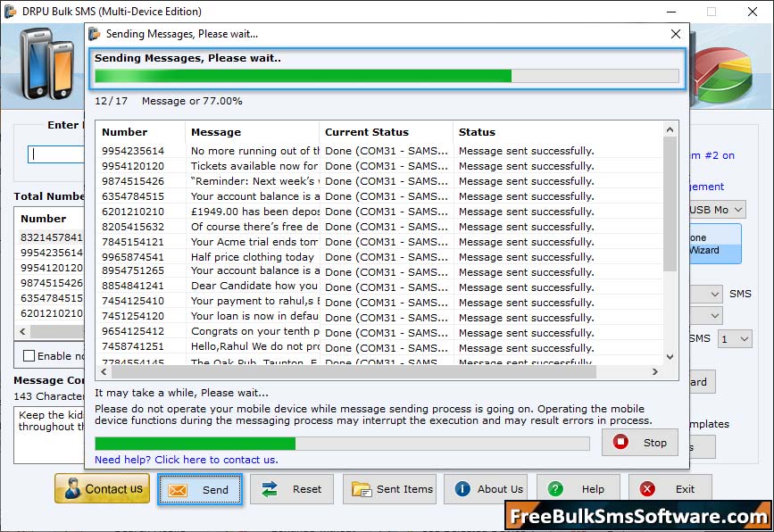Click the DRPU app title bar icon
774x532 pixels.
click(x=11, y=12)
